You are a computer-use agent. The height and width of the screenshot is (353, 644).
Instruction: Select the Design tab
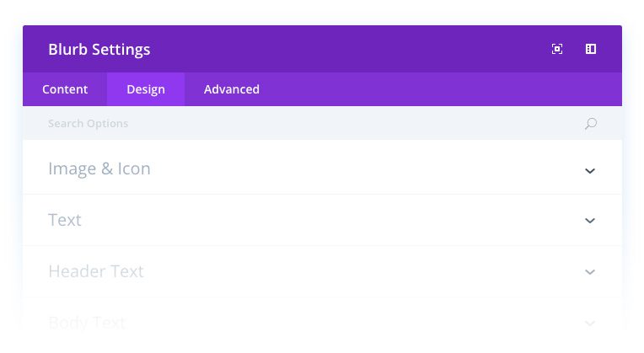pos(146,89)
